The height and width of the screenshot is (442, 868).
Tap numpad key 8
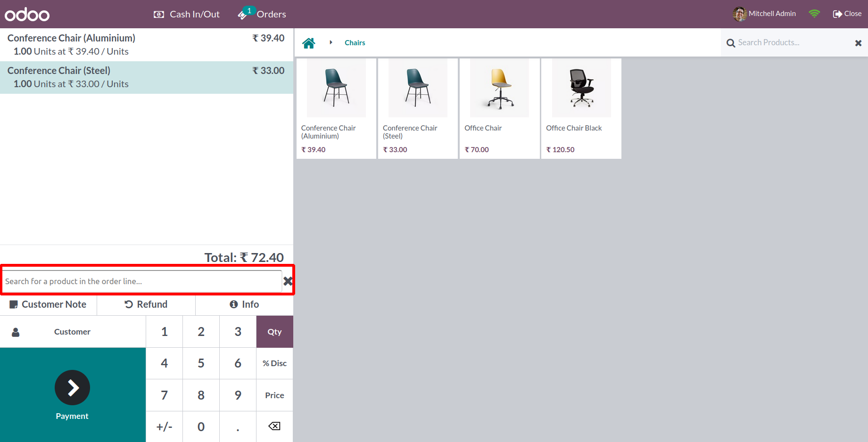coord(201,395)
